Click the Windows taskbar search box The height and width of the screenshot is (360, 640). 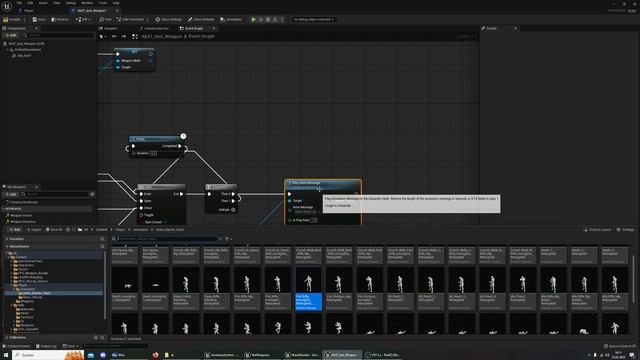(x=48, y=355)
